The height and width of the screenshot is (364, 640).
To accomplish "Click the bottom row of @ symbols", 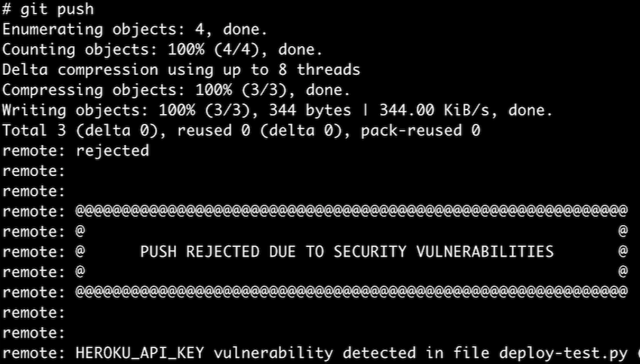I will 351,292.
